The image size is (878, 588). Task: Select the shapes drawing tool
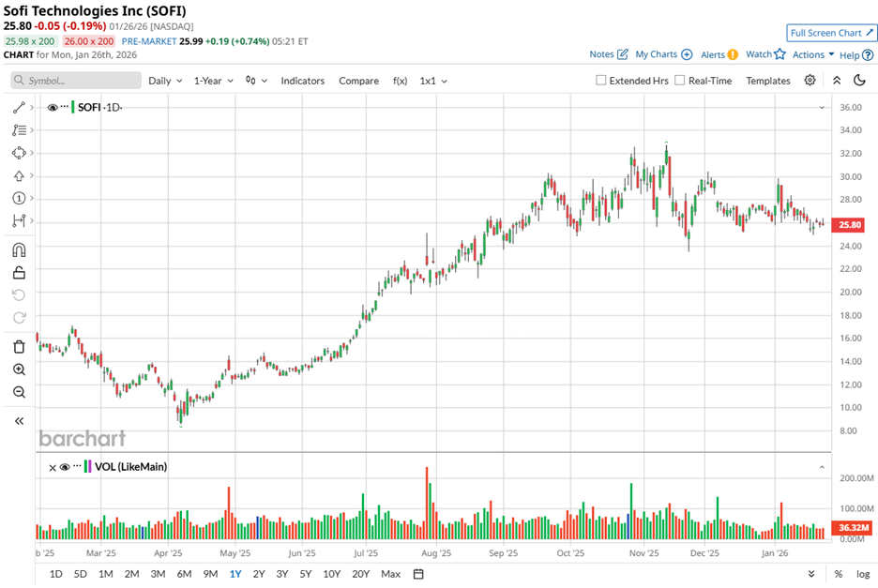click(19, 153)
